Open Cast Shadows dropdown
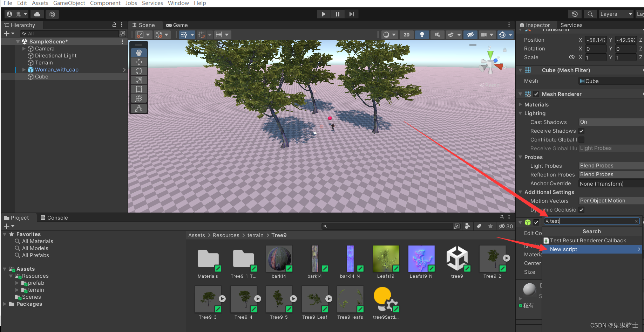Viewport: 644px width, 332px height. click(611, 122)
